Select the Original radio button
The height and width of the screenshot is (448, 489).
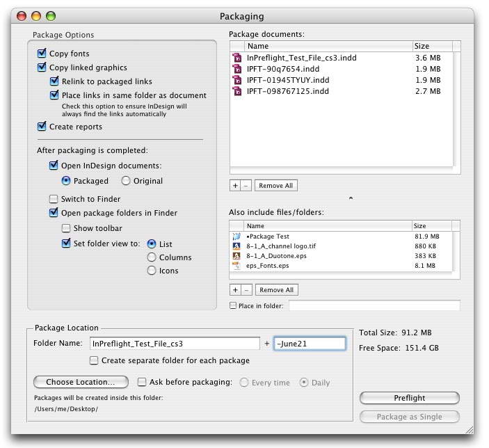[x=126, y=181]
